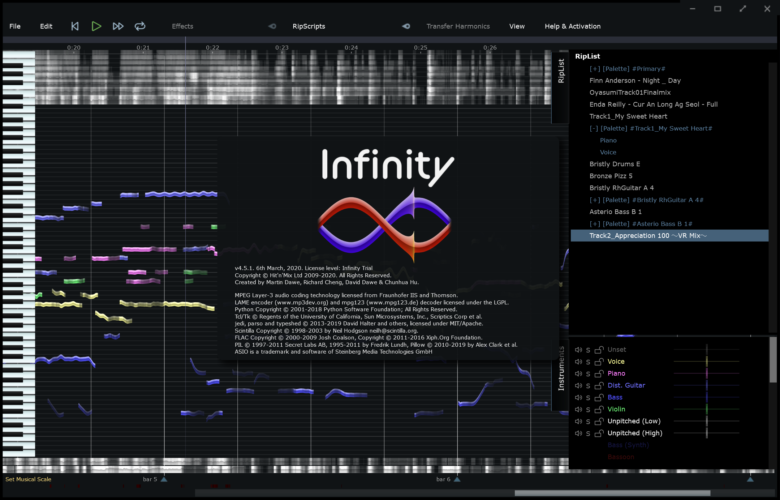Screen dimensions: 780x500
Task: Solo the Unpitched (Low) instrument
Action: click(x=588, y=421)
